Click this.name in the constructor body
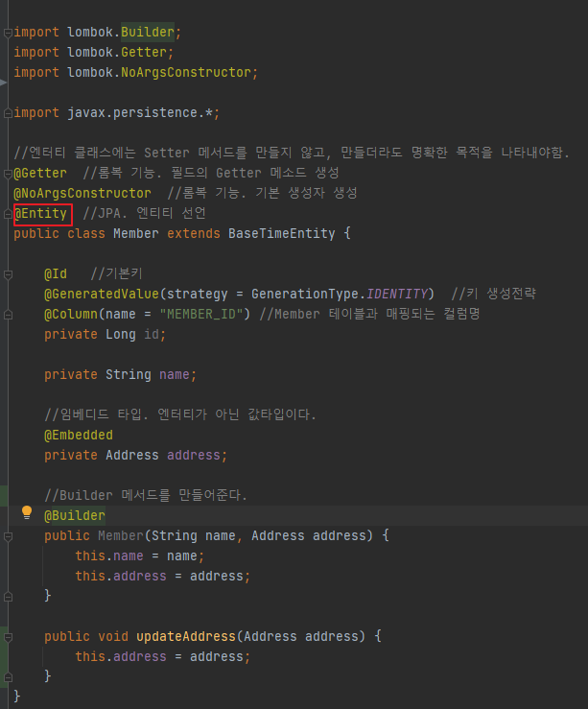Image resolution: width=588 pixels, height=709 pixels. pyautogui.click(x=109, y=555)
